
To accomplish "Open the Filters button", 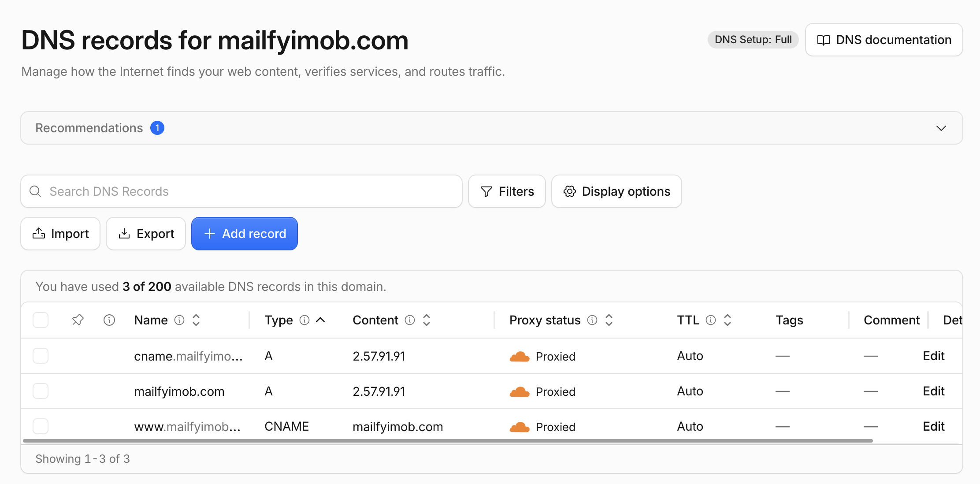I will [x=507, y=191].
